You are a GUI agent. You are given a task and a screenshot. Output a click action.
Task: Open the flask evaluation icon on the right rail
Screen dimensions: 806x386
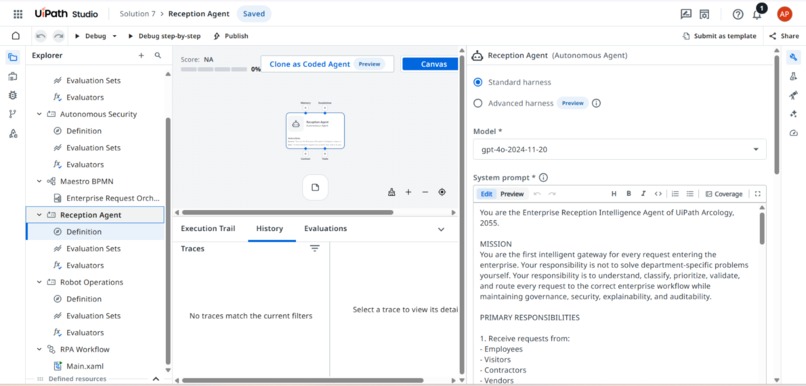coord(793,77)
